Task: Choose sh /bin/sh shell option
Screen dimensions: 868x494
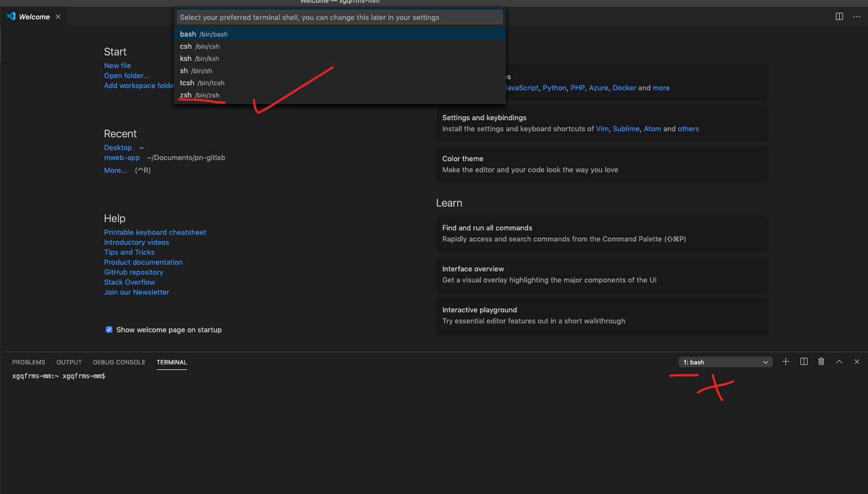Action: [x=340, y=71]
